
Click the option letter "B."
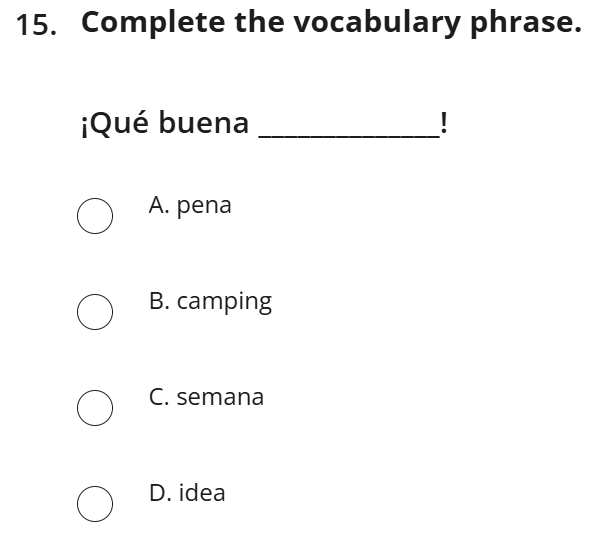pos(159,302)
